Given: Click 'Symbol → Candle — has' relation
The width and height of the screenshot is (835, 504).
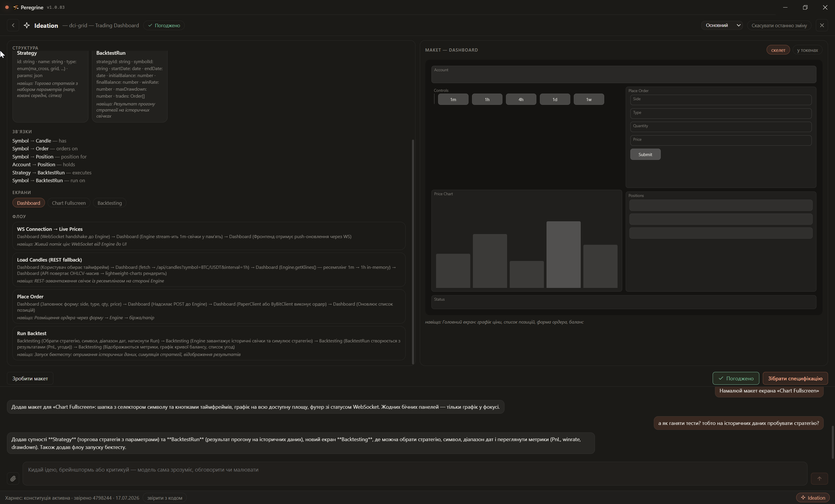Looking at the screenshot, I should [x=39, y=141].
